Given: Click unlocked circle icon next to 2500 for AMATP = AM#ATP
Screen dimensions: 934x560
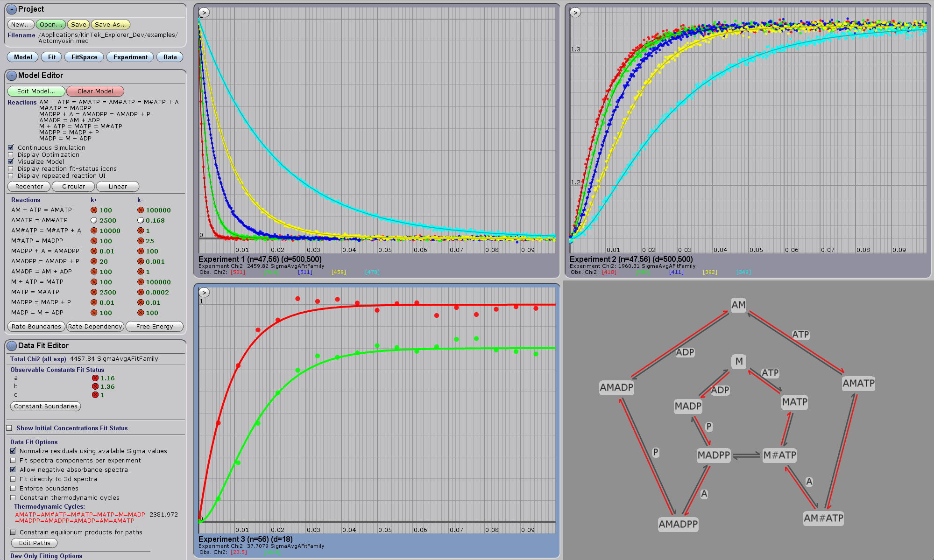Looking at the screenshot, I should coord(94,220).
